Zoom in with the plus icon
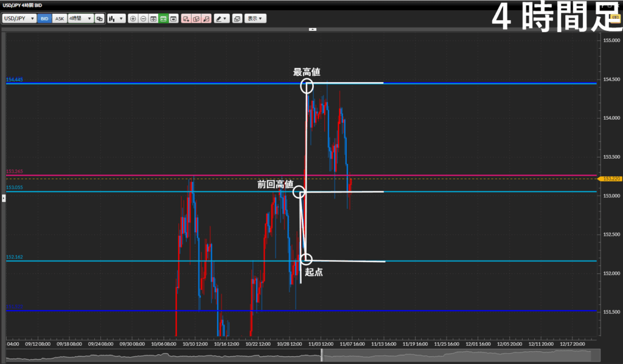The width and height of the screenshot is (623, 364). point(133,19)
